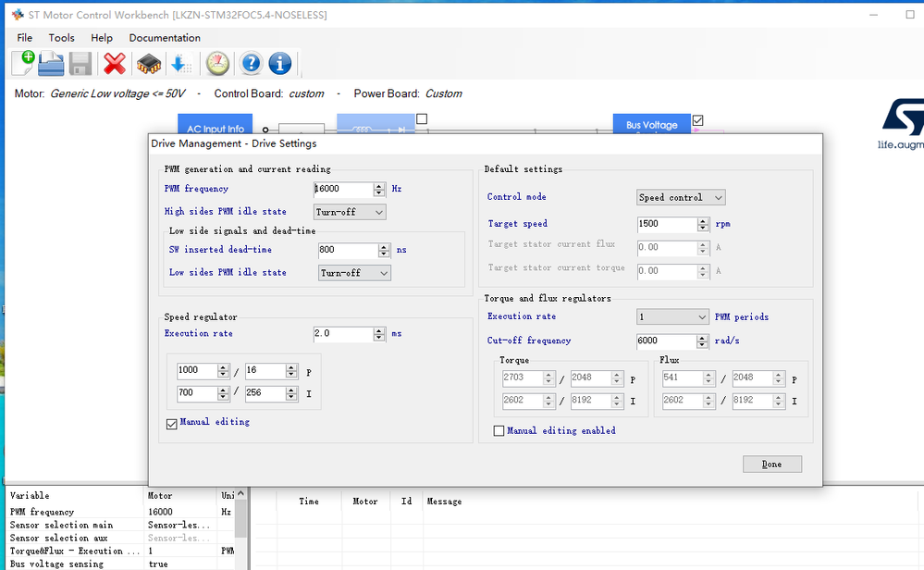Open the File menu
Image resolution: width=924 pixels, height=570 pixels.
tap(25, 38)
